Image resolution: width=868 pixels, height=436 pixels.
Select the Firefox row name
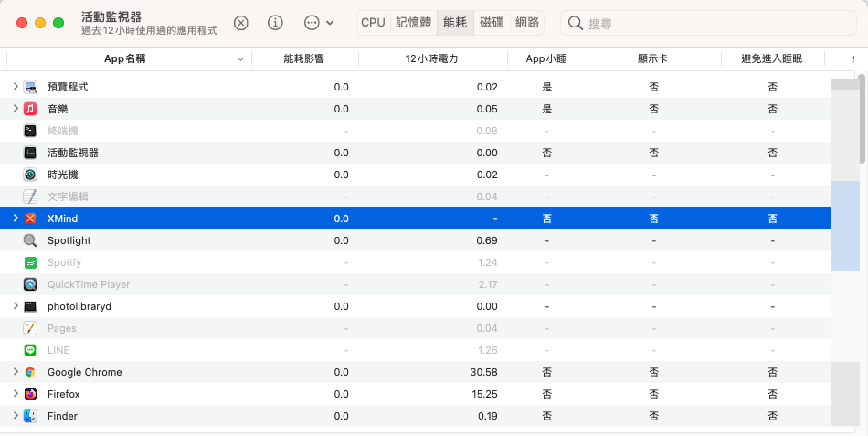pyautogui.click(x=64, y=394)
